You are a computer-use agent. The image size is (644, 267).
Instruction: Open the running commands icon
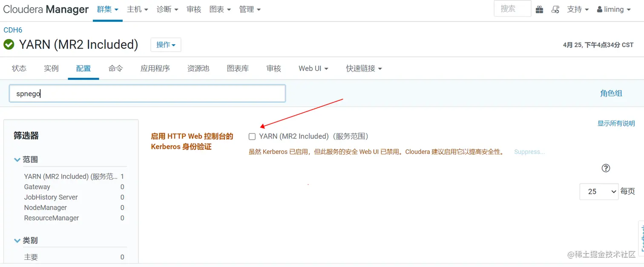(x=555, y=9)
